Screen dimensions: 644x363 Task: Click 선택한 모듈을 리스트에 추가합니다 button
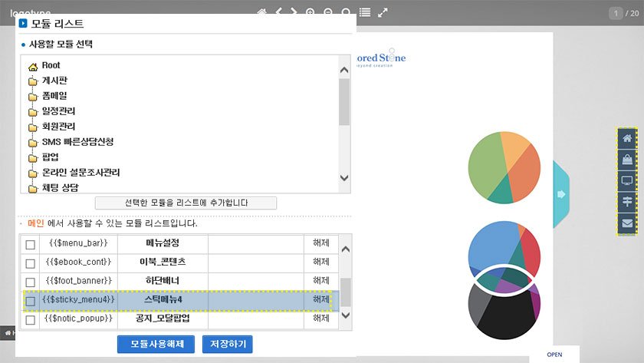coord(186,203)
